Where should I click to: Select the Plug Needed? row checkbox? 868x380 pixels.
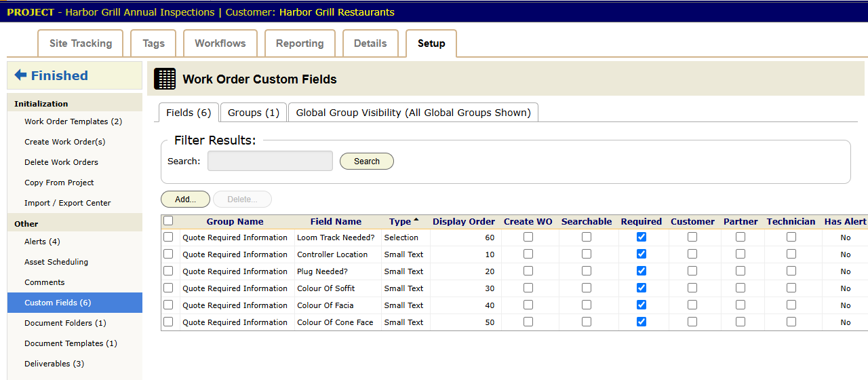(x=168, y=271)
